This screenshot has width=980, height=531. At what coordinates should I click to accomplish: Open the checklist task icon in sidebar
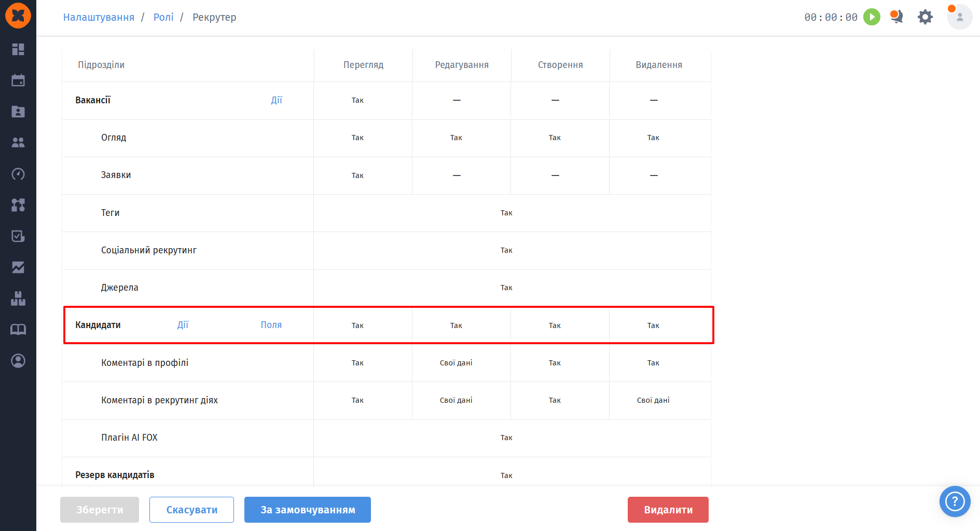point(18,236)
